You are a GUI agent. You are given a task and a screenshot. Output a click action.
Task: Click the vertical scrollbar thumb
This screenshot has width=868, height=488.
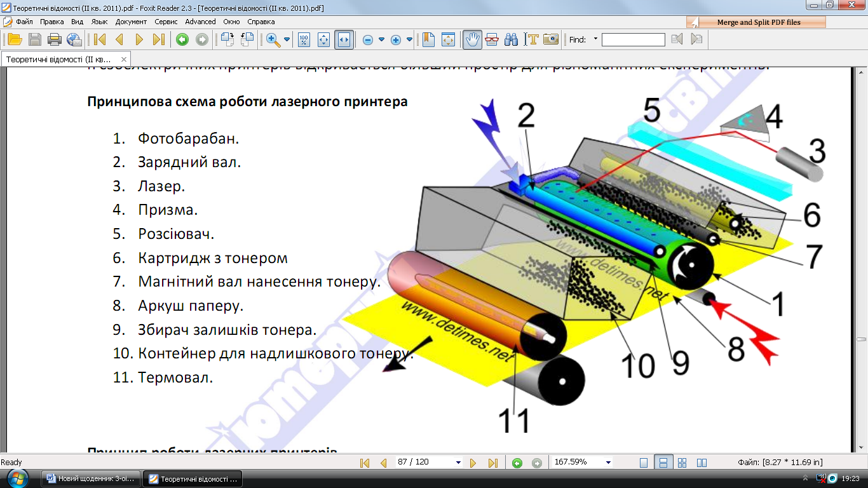tap(862, 340)
